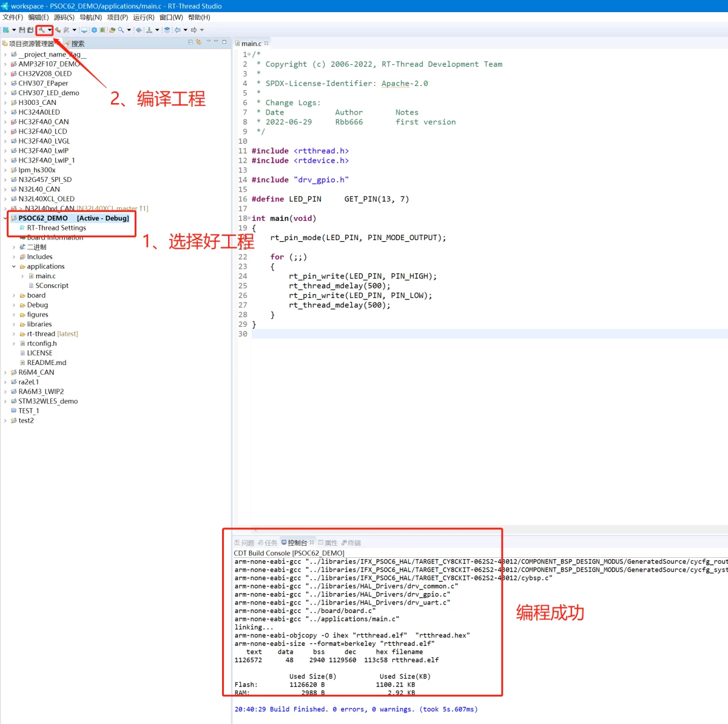
Task: Open the 项目(P) menu
Action: point(118,17)
